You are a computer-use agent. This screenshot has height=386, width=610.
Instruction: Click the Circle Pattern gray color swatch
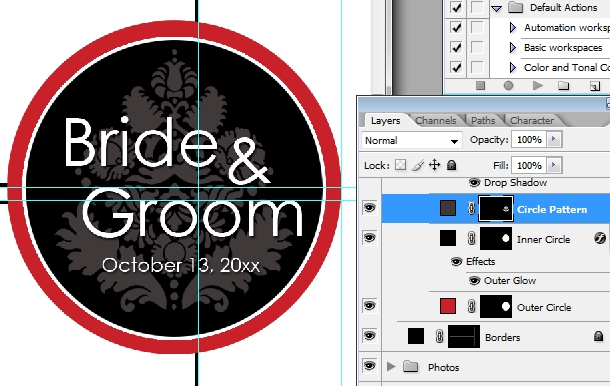(x=448, y=208)
